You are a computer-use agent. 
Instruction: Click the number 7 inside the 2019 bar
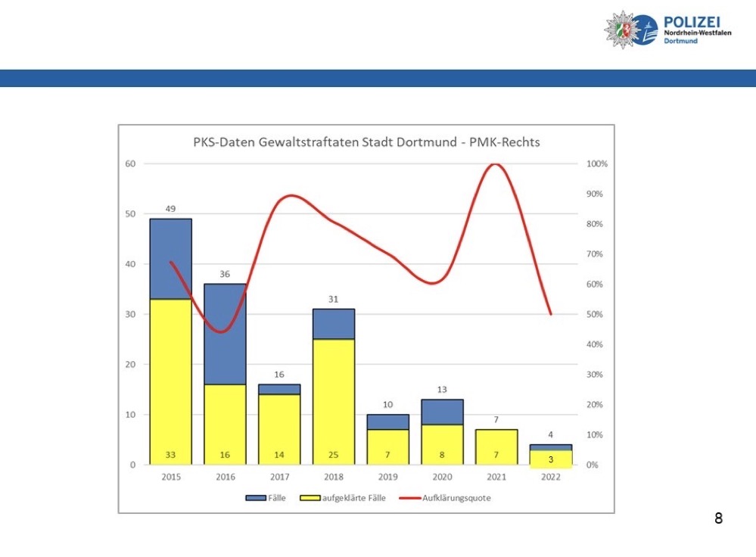[387, 455]
